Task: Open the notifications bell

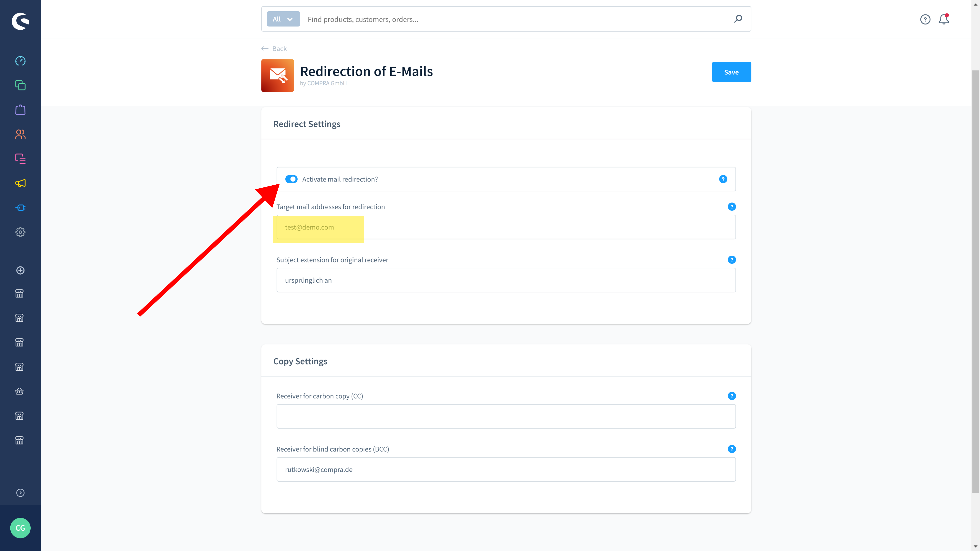Action: click(x=943, y=19)
